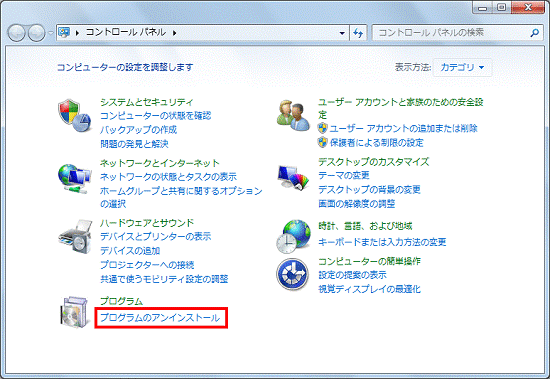Image resolution: width=550 pixels, height=379 pixels.
Task: Open コンピューターの簡単操作 category
Action: [369, 261]
